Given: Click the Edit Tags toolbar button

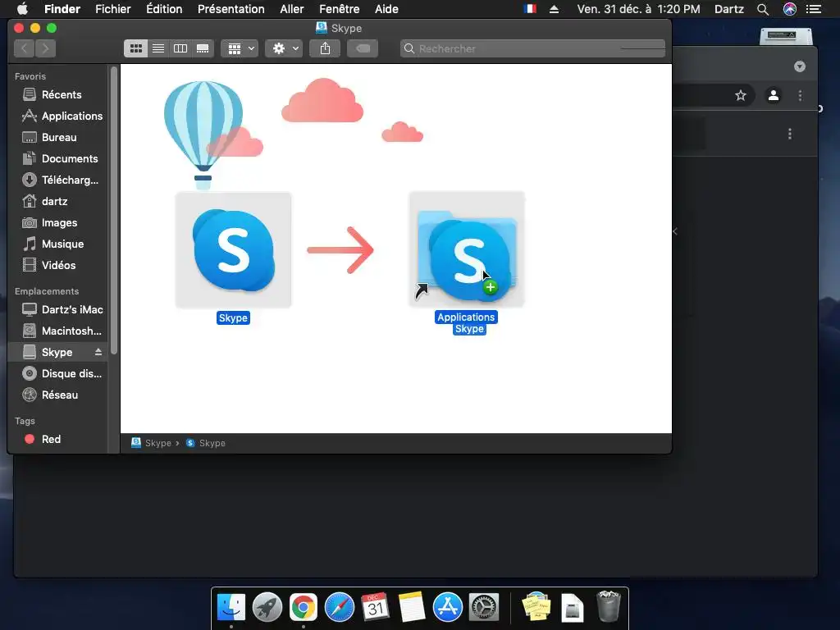Looking at the screenshot, I should 363,48.
